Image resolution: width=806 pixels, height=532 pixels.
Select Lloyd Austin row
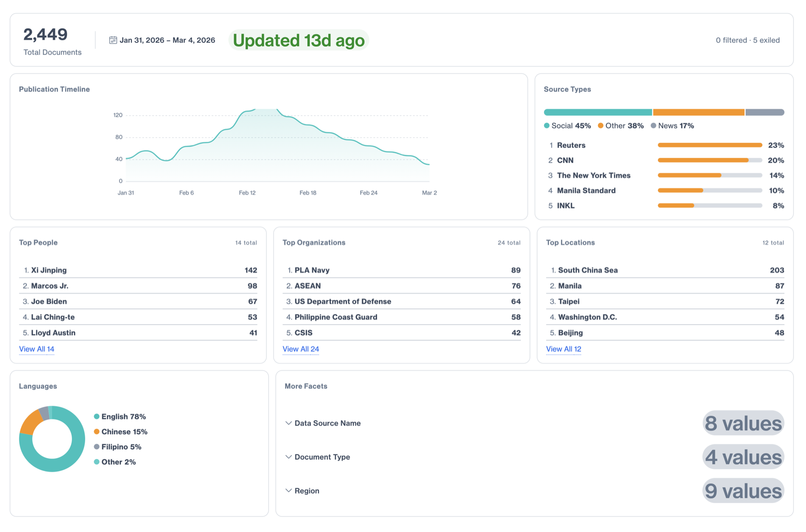tap(138, 333)
